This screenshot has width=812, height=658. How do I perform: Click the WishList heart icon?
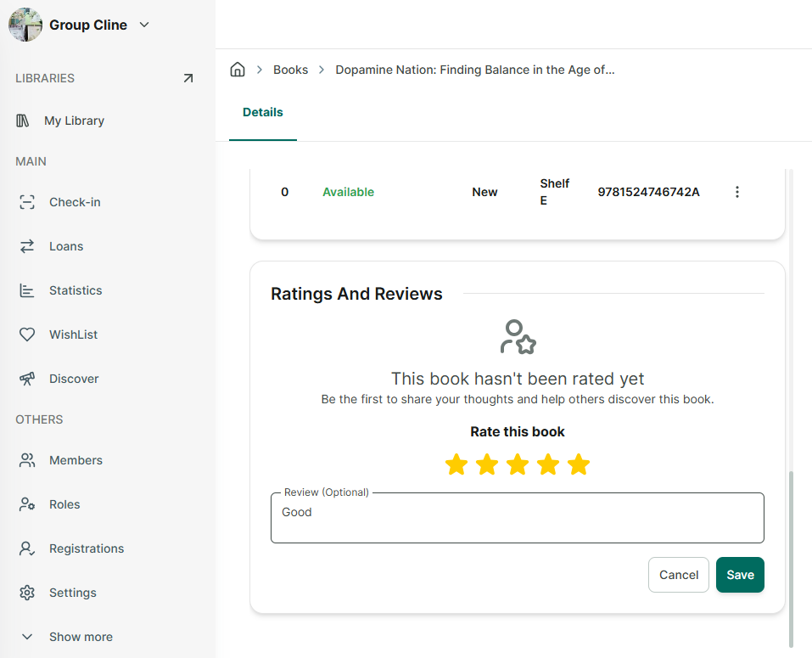coord(27,335)
